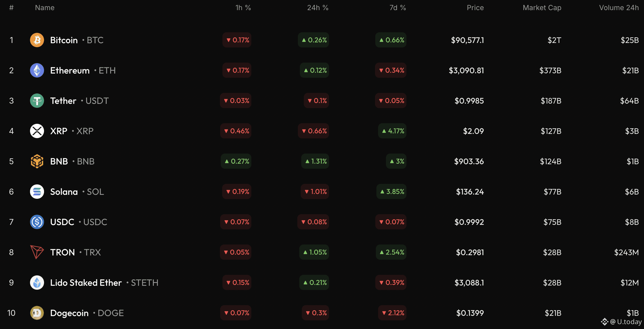This screenshot has height=329, width=644.
Task: Select the Dogecoin logo icon
Action: click(x=37, y=313)
